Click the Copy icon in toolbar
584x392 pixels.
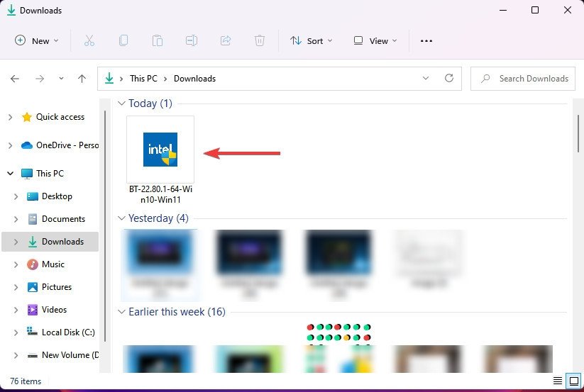pyautogui.click(x=123, y=40)
